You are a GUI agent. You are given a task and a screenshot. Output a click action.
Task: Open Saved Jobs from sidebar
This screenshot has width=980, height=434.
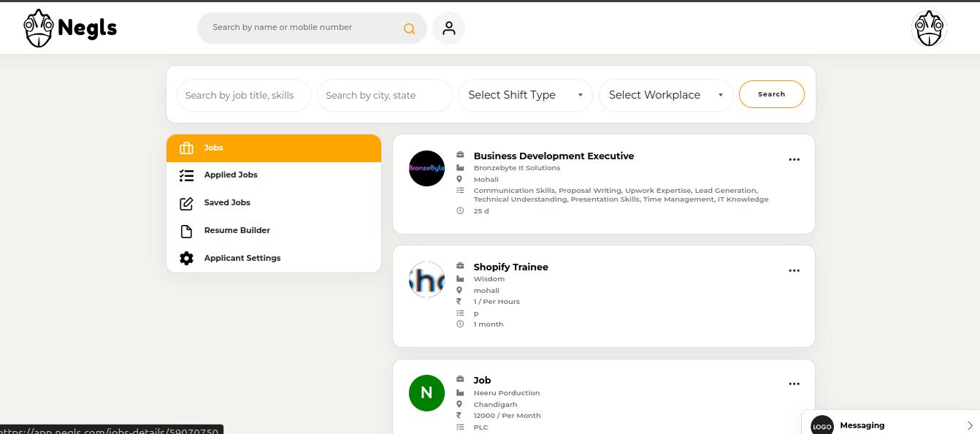pos(227,203)
